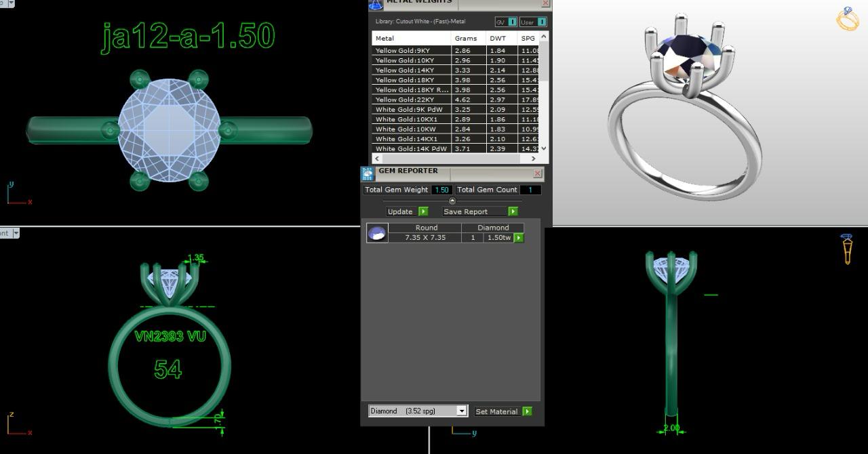This screenshot has width=868, height=454.
Task: Click the 4.62 grams cell
Action: click(469, 100)
